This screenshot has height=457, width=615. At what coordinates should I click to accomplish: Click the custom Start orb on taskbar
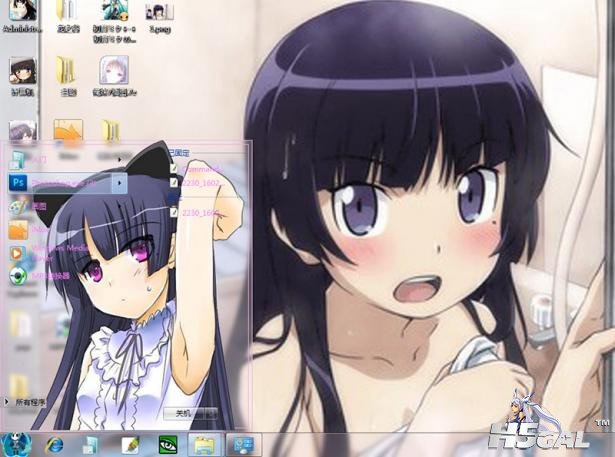(16, 445)
